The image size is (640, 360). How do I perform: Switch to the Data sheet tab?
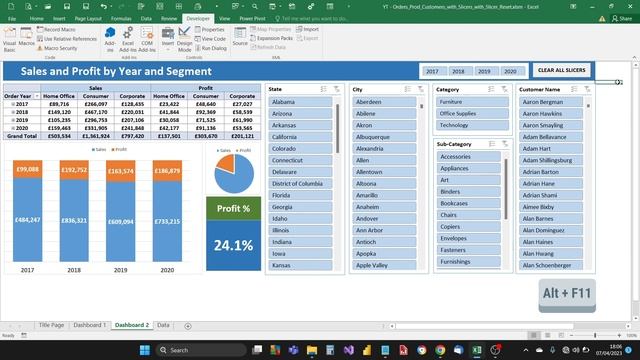[163, 325]
